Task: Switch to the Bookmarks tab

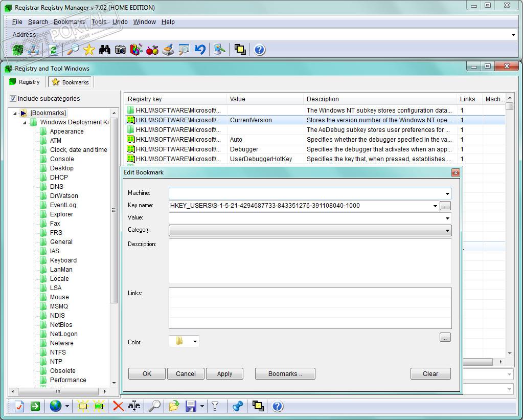Action: click(71, 82)
